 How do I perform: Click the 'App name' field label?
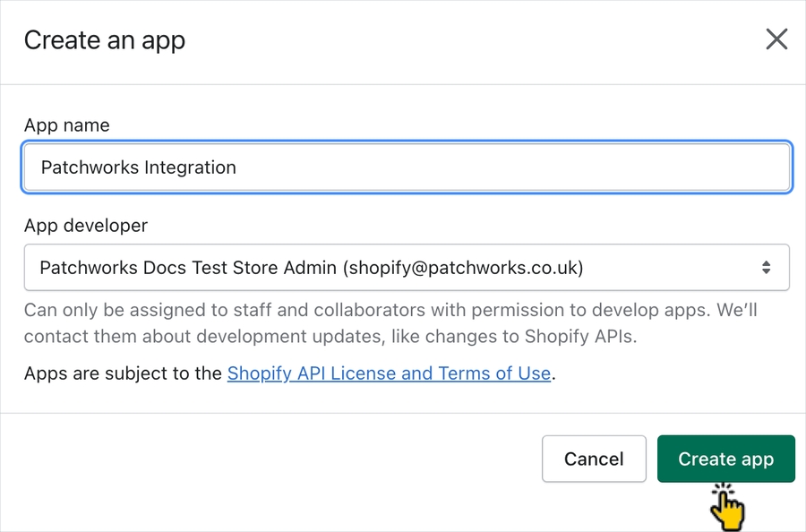pyautogui.click(x=67, y=125)
